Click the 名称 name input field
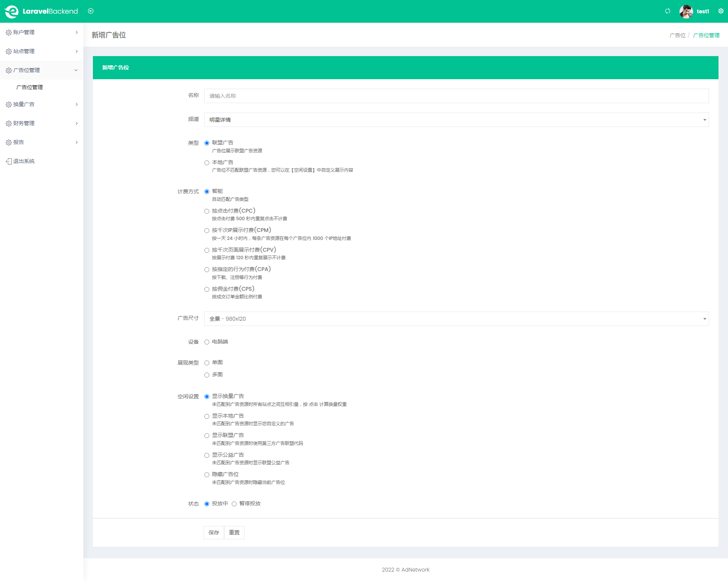This screenshot has width=728, height=581. point(456,96)
